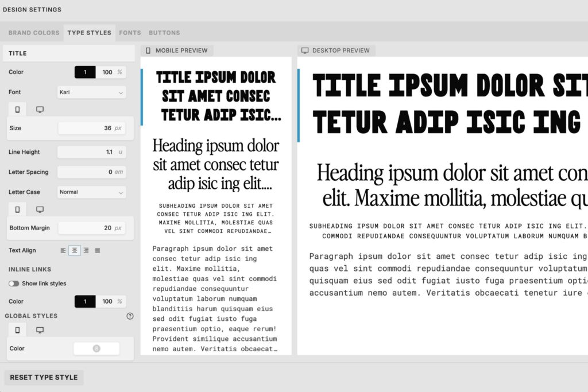Switch Size setting to desktop monitor icon
The image size is (588, 392).
coord(40,109)
